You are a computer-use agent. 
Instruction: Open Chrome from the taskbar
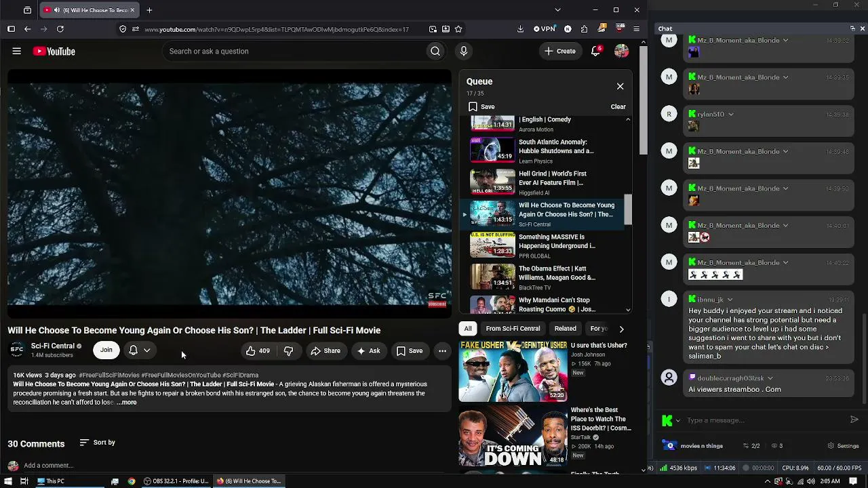[x=131, y=481]
